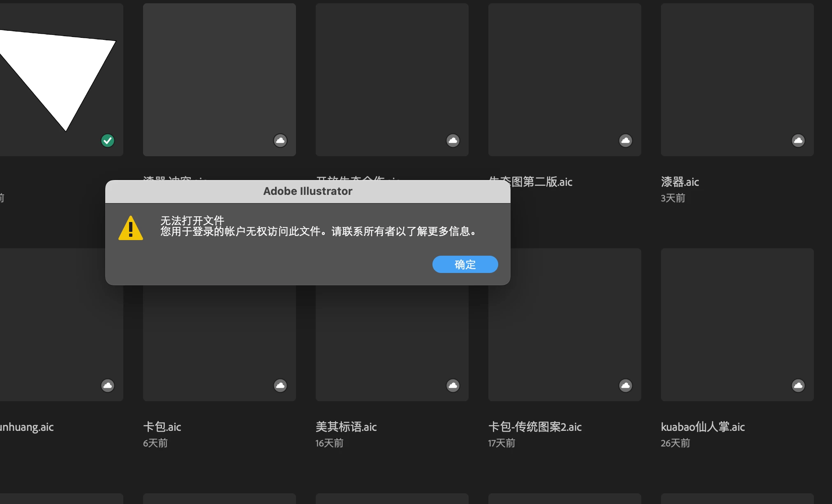Click the kuabao仙人掌.aic file name label

(x=703, y=427)
